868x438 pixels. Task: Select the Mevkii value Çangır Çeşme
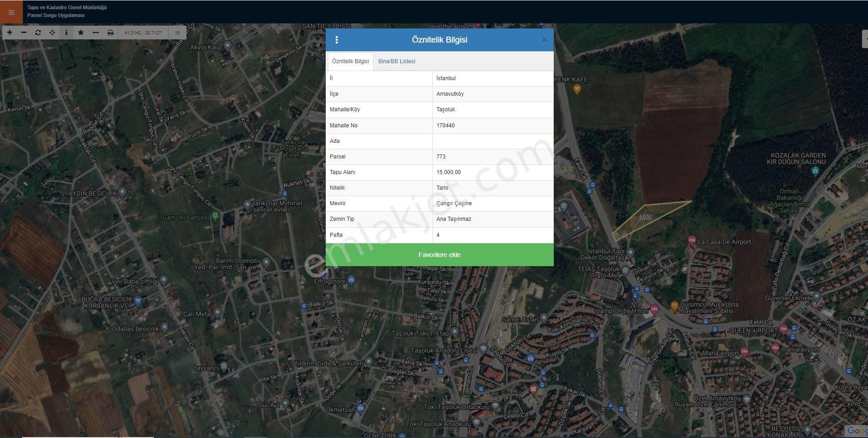tap(493, 203)
